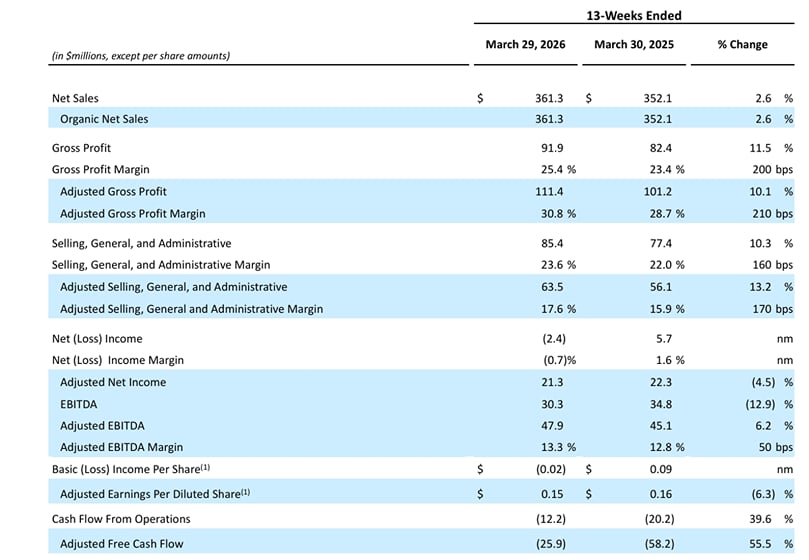Click the Gross Profit Margin 25.4 %

pos(558,169)
